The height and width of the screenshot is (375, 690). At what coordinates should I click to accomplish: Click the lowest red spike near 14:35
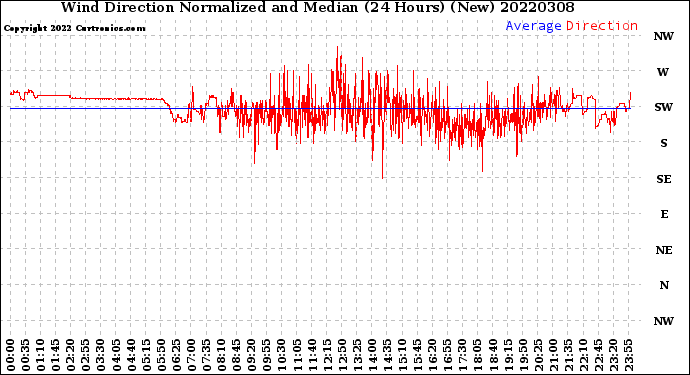382,177
